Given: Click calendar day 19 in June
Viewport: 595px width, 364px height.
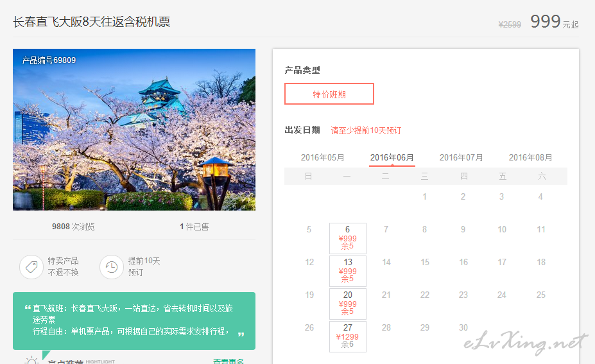Looking at the screenshot, I should tap(309, 295).
